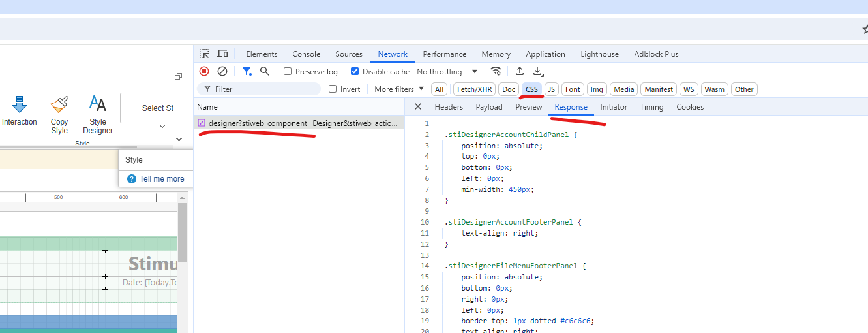Toggle the device toolbar icon

point(222,54)
